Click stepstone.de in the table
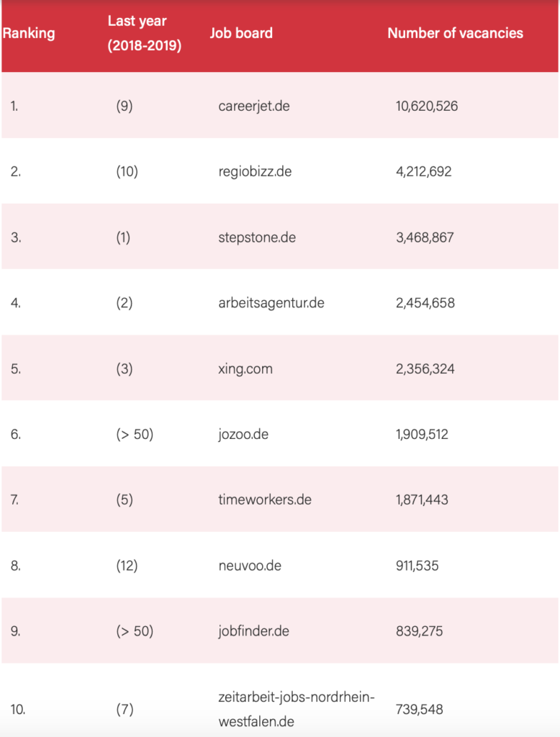The height and width of the screenshot is (737, 560). (x=257, y=238)
